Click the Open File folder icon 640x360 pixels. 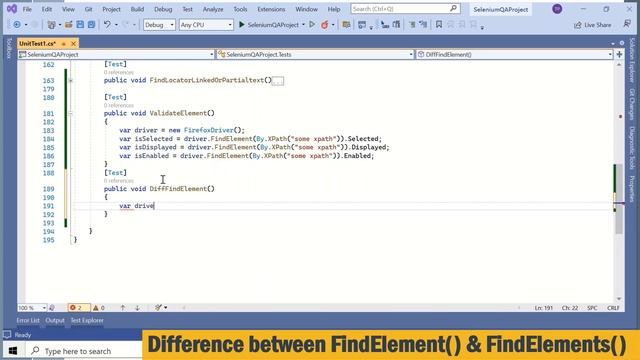pos(69,25)
